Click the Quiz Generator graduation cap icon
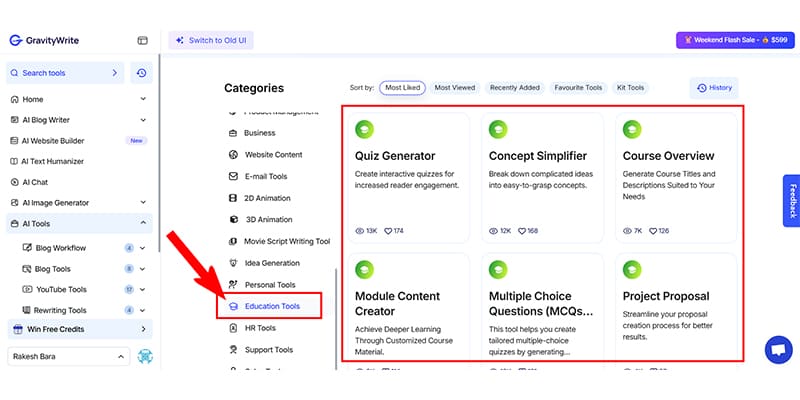Viewport: 800px width, 400px height. pos(364,129)
